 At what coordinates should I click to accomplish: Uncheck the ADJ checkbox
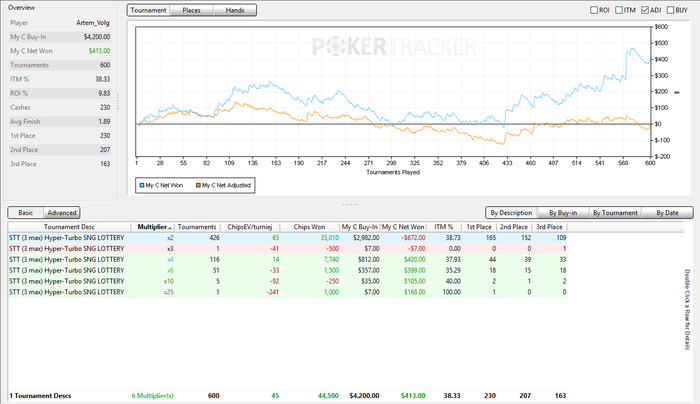(x=647, y=10)
